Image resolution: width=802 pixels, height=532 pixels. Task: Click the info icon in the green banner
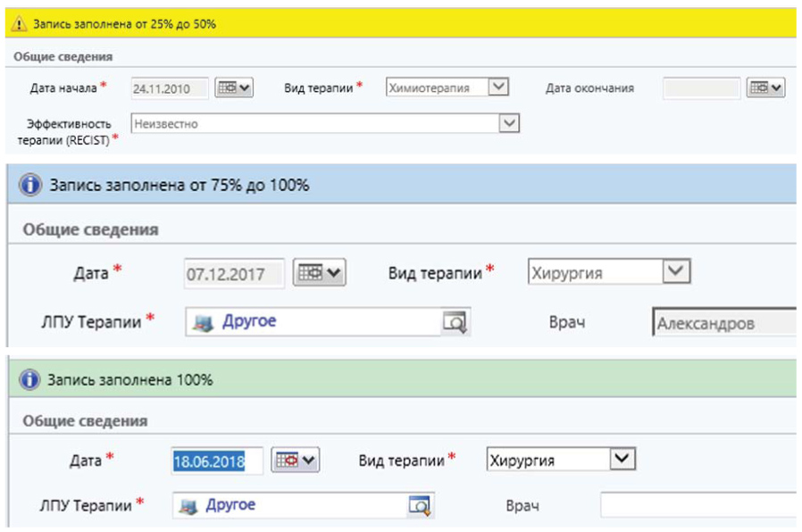click(30, 380)
